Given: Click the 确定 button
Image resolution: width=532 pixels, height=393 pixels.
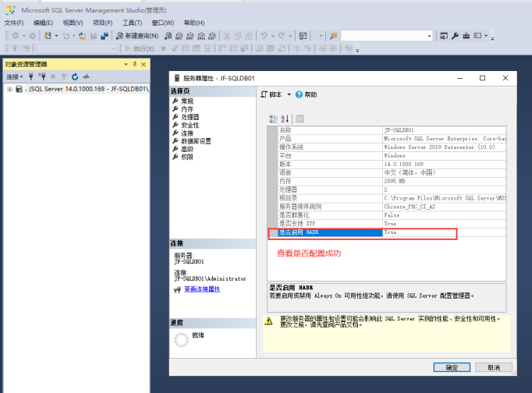Looking at the screenshot, I should pyautogui.click(x=452, y=367).
